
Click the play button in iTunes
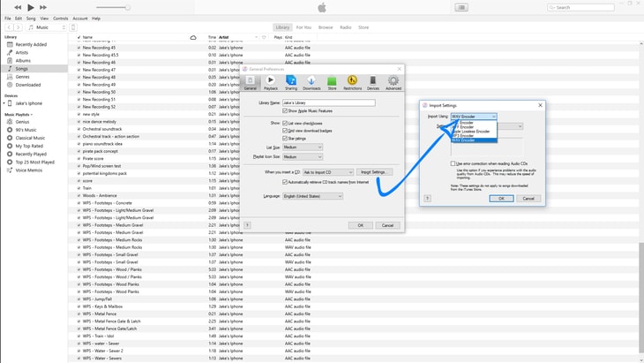pyautogui.click(x=30, y=7)
